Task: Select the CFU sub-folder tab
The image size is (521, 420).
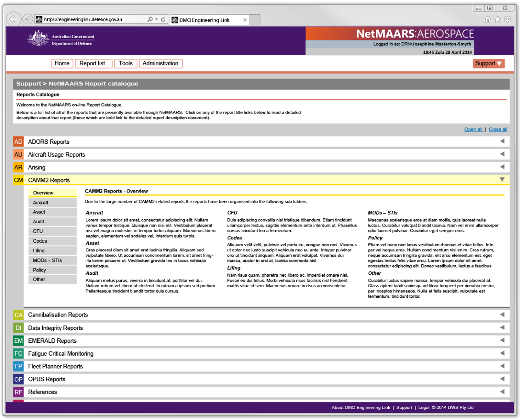Action: pyautogui.click(x=52, y=231)
